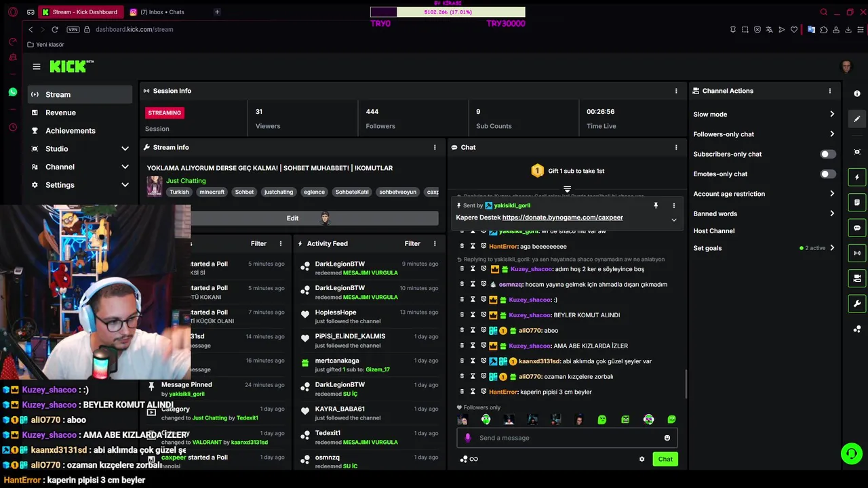Image resolution: width=868 pixels, height=488 pixels.
Task: Click the Just Chatting category link
Action: click(x=186, y=181)
